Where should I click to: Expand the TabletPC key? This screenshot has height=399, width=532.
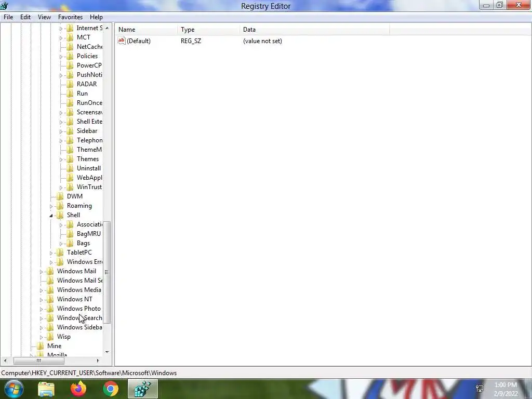pyautogui.click(x=51, y=253)
